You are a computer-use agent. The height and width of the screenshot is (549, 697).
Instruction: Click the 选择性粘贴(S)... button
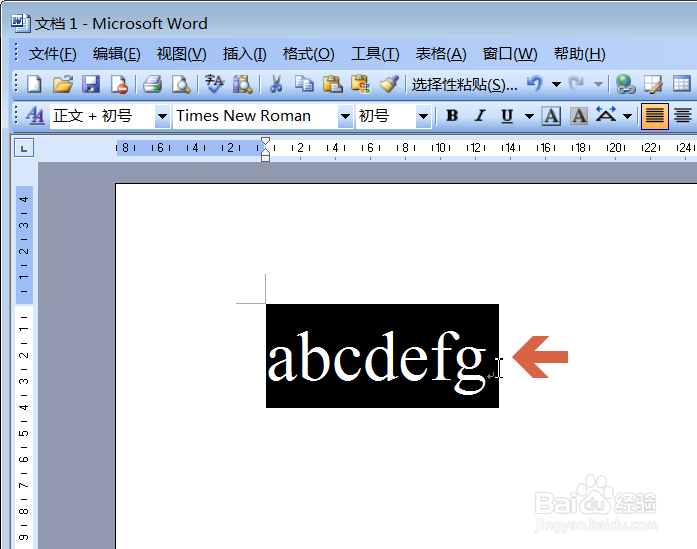(464, 84)
